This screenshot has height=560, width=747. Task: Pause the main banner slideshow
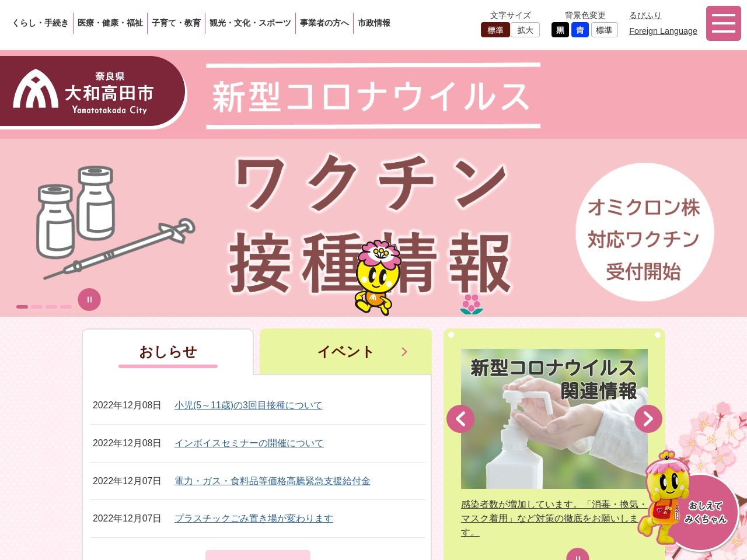89,299
